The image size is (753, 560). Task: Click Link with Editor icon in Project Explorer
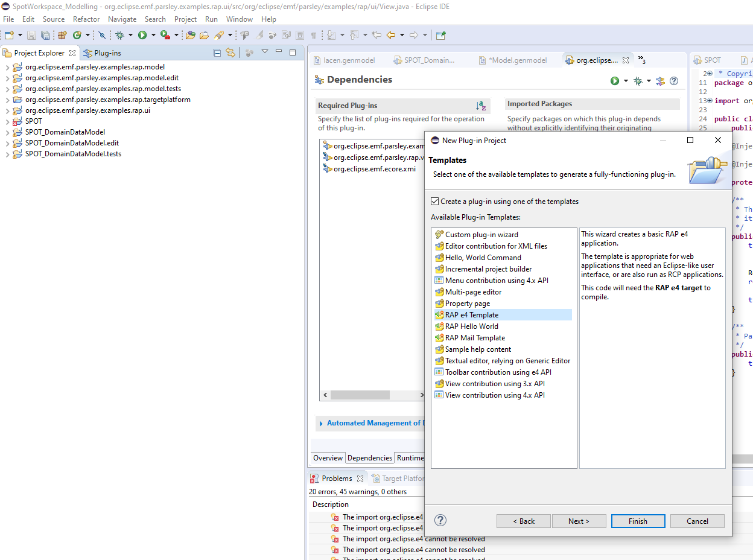pyautogui.click(x=230, y=53)
